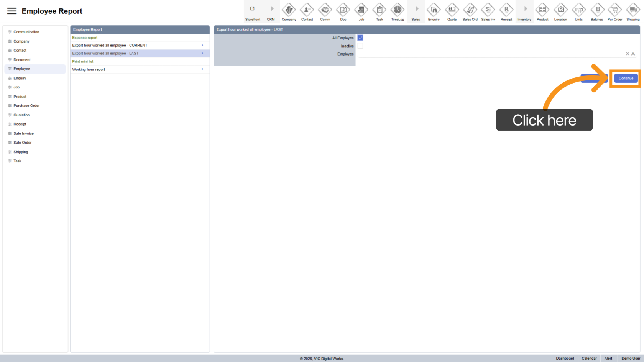The width and height of the screenshot is (644, 362).
Task: Open the hamburger menu
Action: click(12, 11)
